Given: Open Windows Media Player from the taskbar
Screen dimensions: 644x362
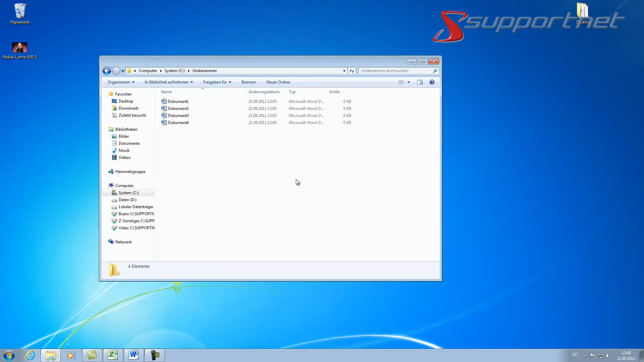Looking at the screenshot, I should tap(71, 355).
